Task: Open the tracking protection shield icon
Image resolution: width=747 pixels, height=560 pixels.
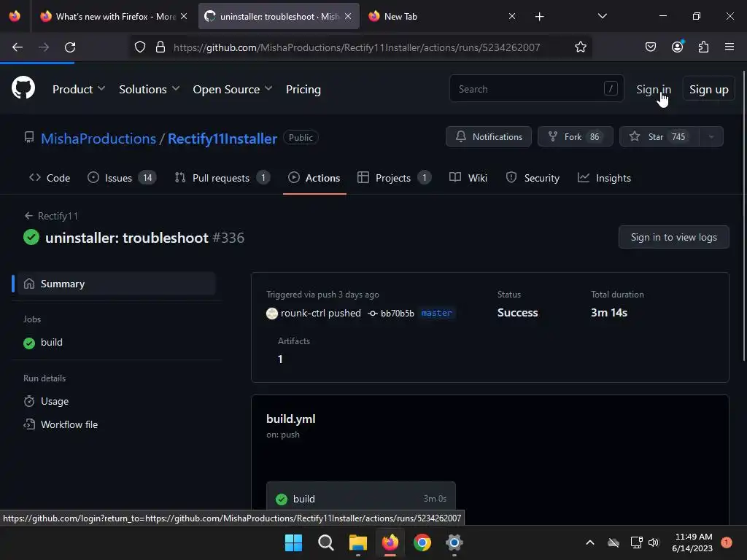Action: [140, 47]
